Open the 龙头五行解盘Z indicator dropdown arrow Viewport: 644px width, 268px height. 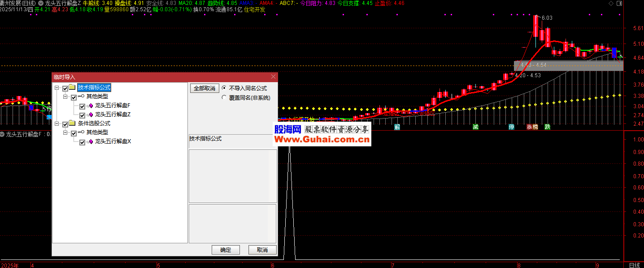(x=41, y=3)
